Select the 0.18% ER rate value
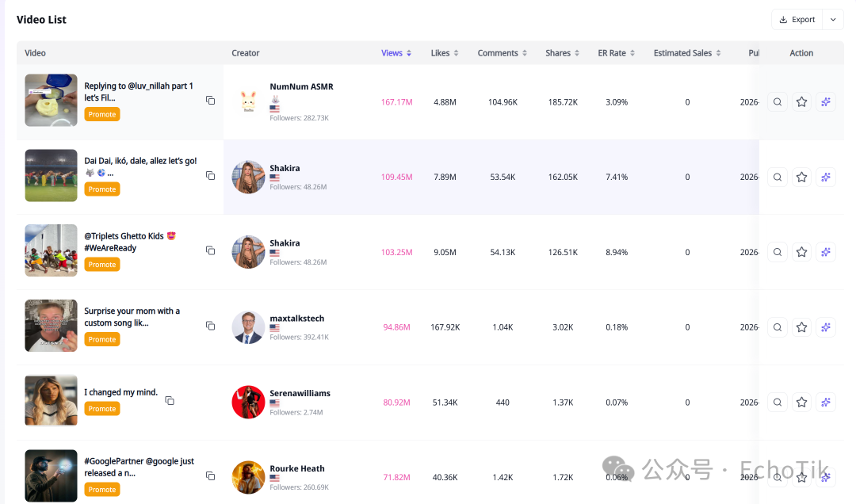 (x=617, y=327)
